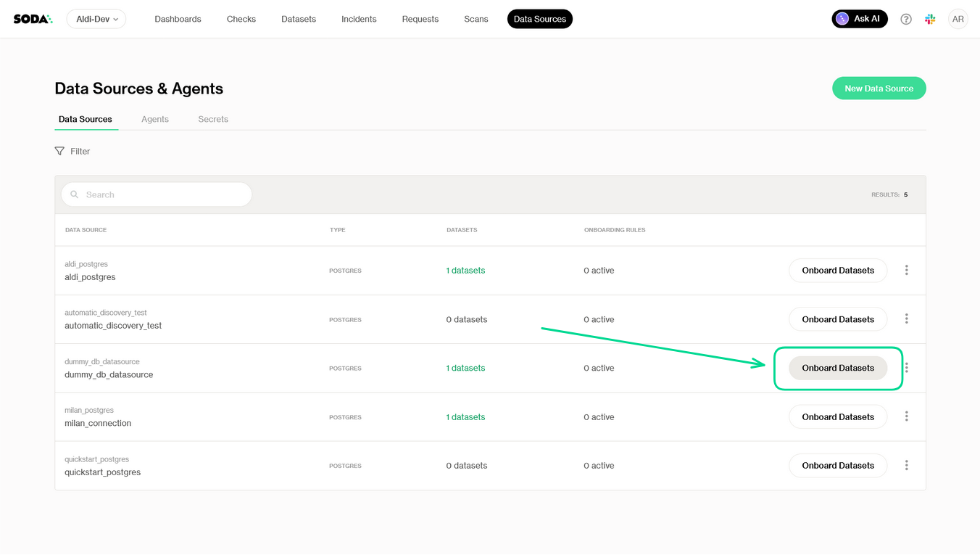Image resolution: width=980 pixels, height=555 pixels.
Task: Switch to the Secrets tab
Action: pyautogui.click(x=213, y=119)
